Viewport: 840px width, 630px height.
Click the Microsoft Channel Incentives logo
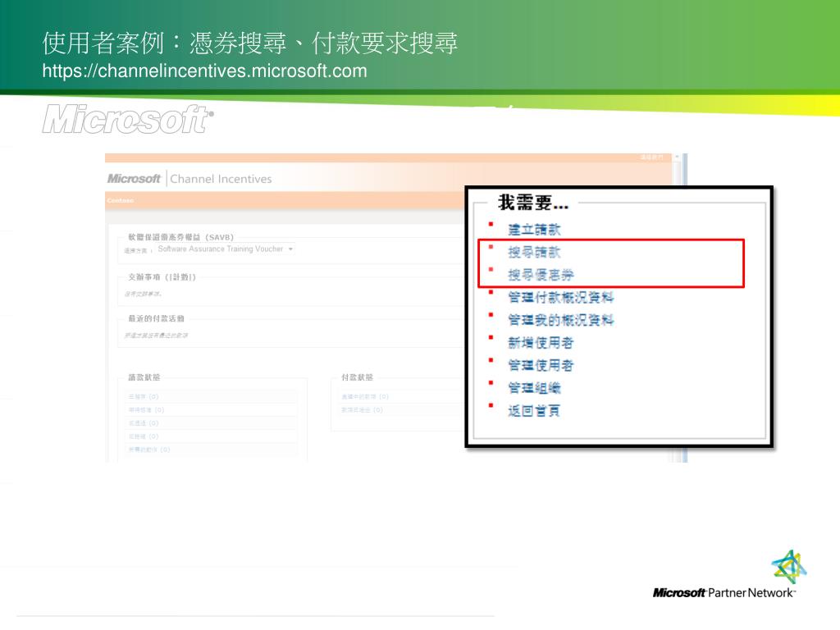189,178
